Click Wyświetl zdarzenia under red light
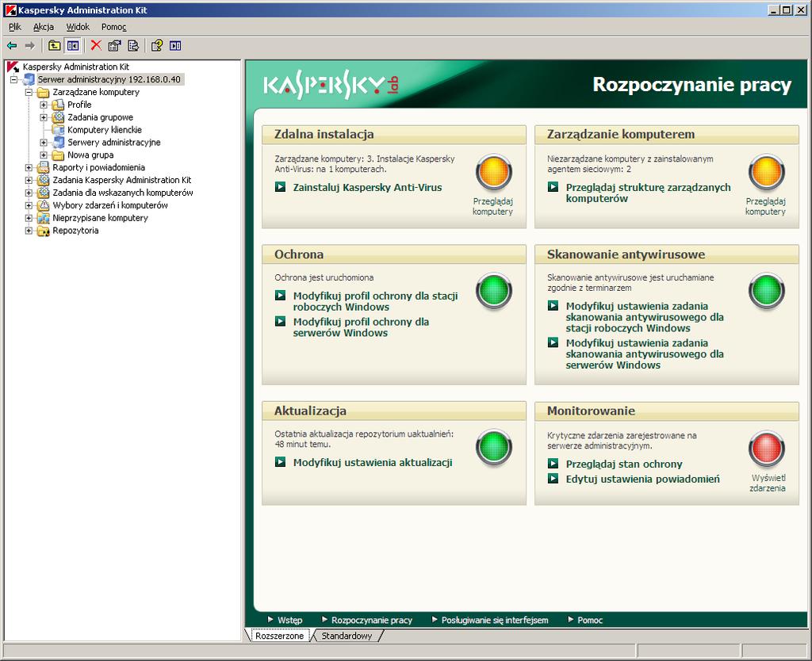 point(768,483)
